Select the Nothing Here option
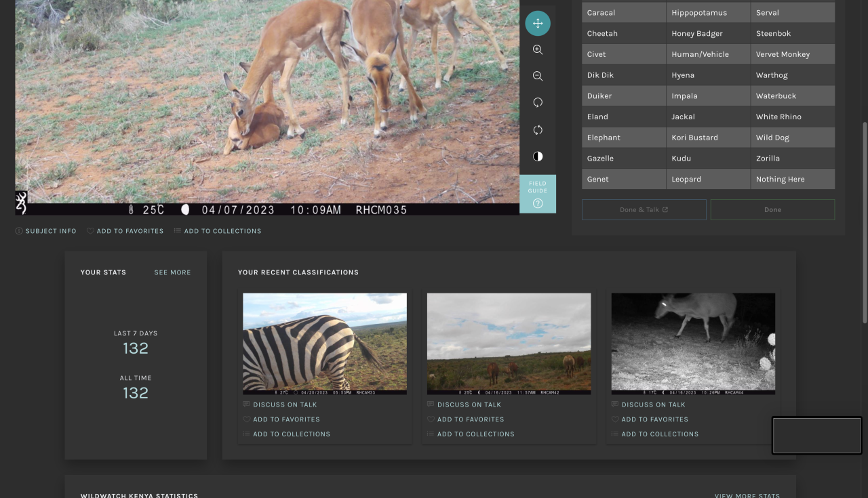The width and height of the screenshot is (868, 498). (x=792, y=180)
